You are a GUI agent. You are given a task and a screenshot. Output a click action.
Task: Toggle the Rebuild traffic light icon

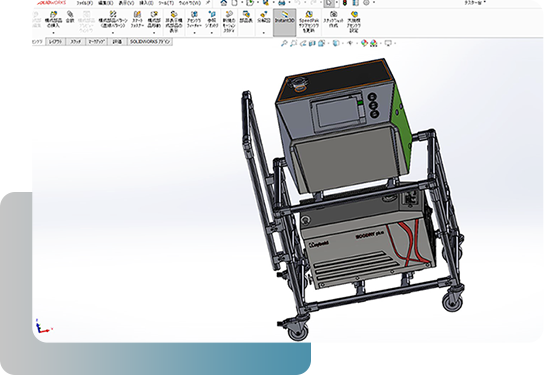[x=345, y=3]
